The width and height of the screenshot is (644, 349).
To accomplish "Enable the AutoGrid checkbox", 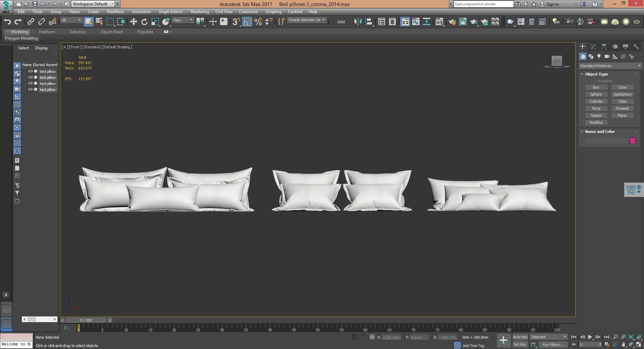I will (x=595, y=81).
